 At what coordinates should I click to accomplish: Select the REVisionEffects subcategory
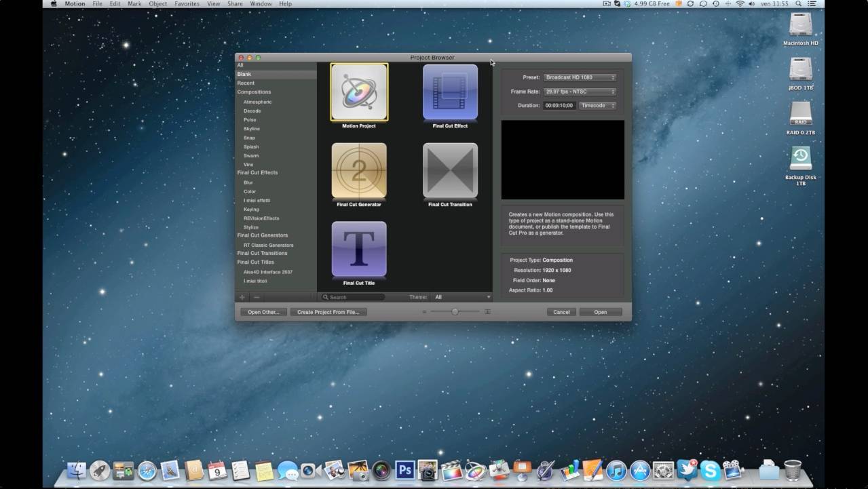pyautogui.click(x=261, y=218)
